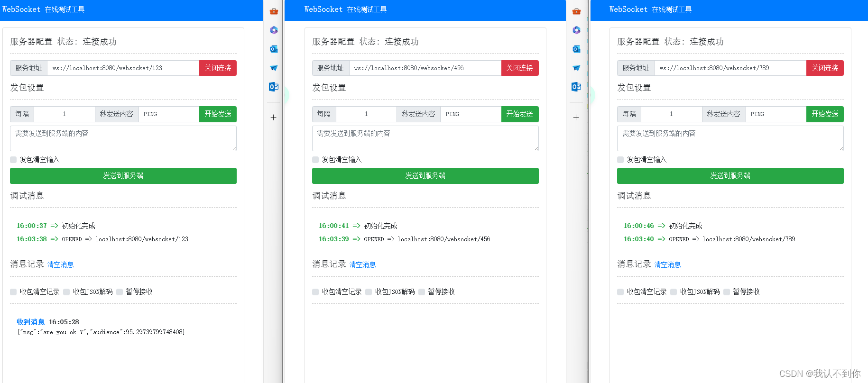Check 暂停接收 in the /123 window

(120, 292)
